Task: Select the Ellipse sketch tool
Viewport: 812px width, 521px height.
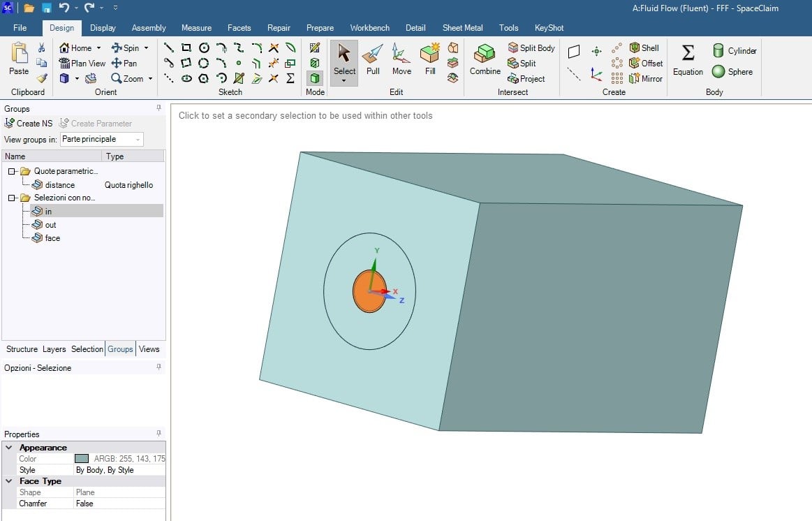Action: pos(186,79)
